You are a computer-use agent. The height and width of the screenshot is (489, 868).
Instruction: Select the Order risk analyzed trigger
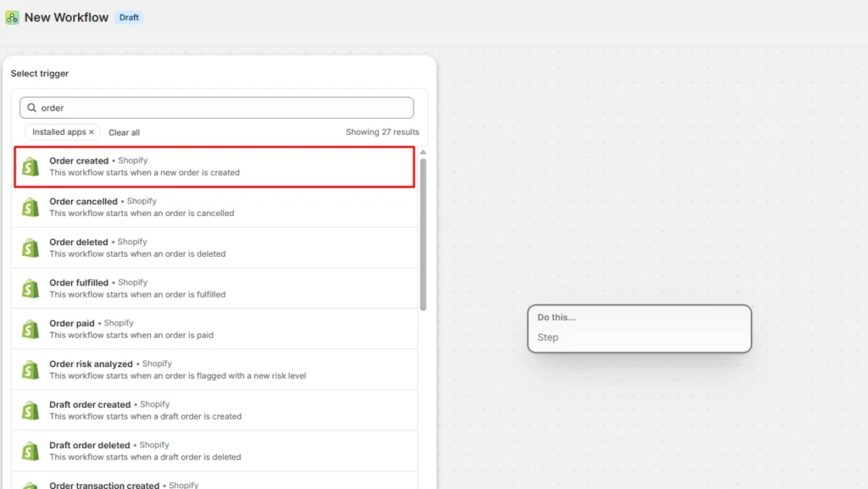pos(214,370)
